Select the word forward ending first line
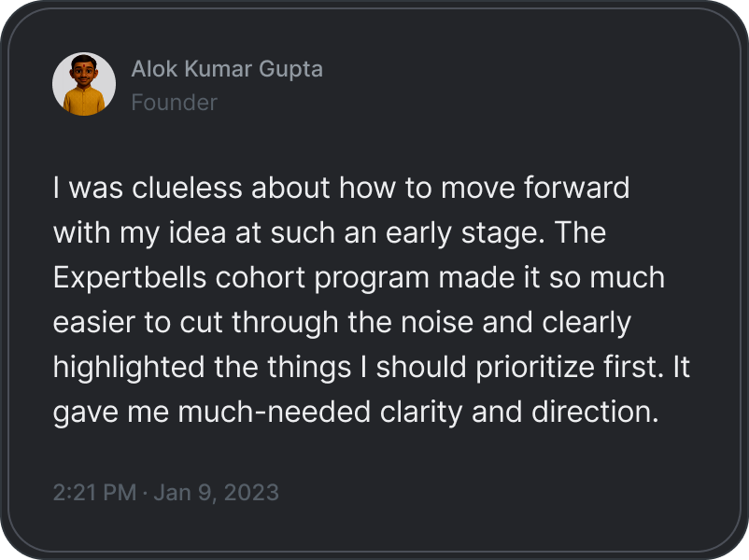 [576, 188]
